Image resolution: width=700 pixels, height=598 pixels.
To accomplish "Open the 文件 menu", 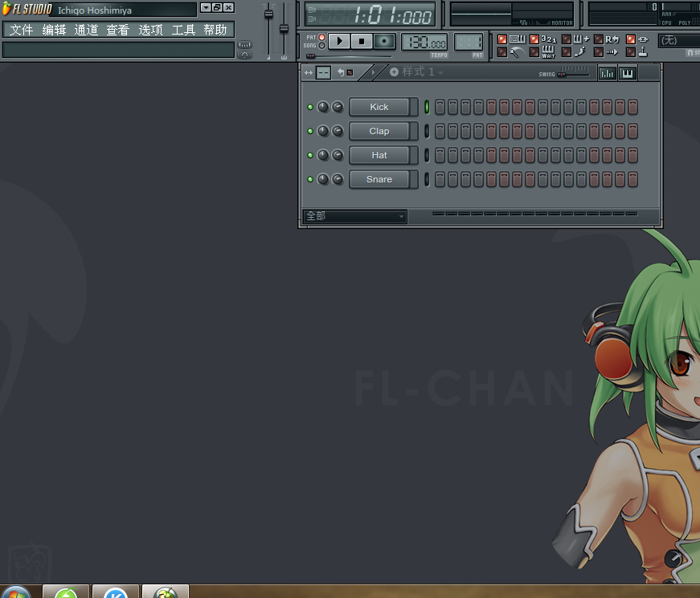I will click(22, 30).
